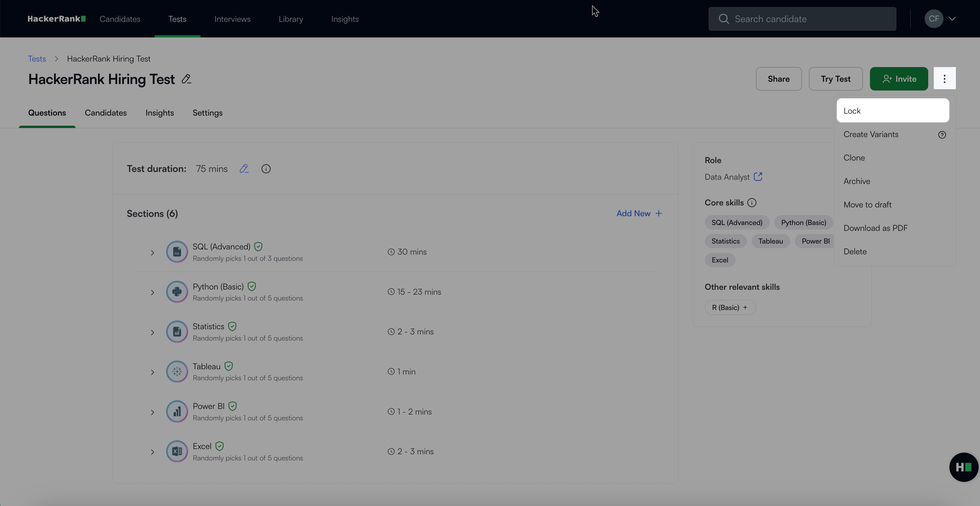
Task: Edit test duration with pencil icon
Action: [x=244, y=169]
